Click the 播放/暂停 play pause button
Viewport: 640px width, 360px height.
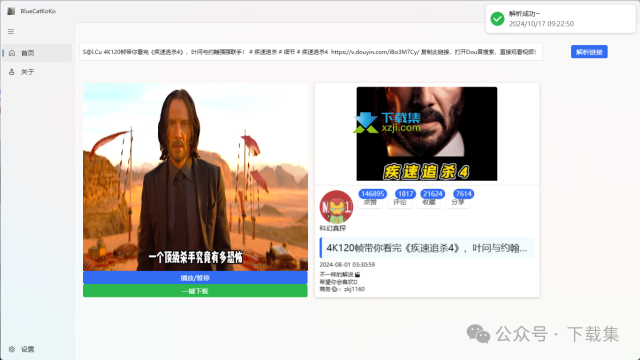point(195,278)
